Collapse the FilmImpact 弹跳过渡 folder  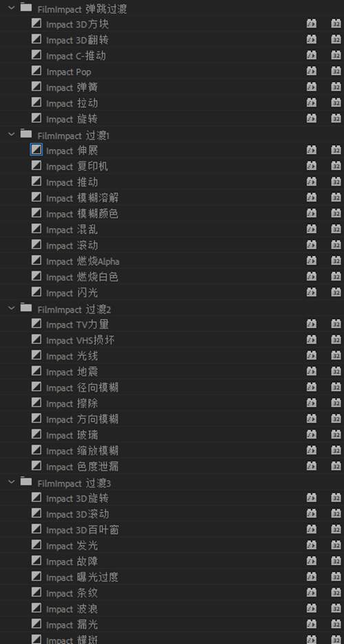[x=12, y=8]
